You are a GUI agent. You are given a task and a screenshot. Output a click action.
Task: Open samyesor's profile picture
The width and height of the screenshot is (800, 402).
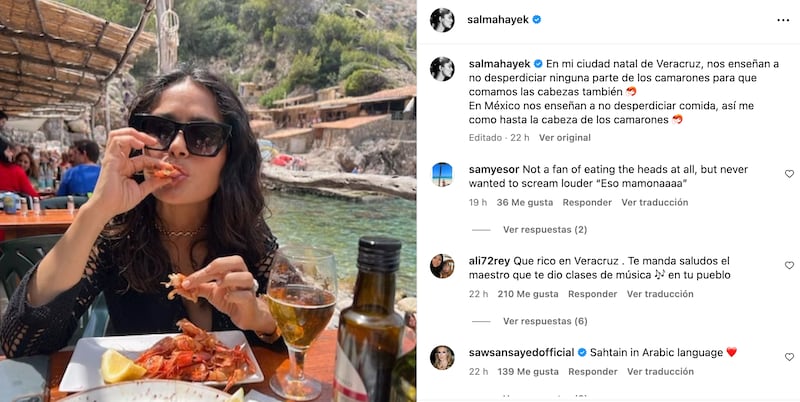coord(442,174)
